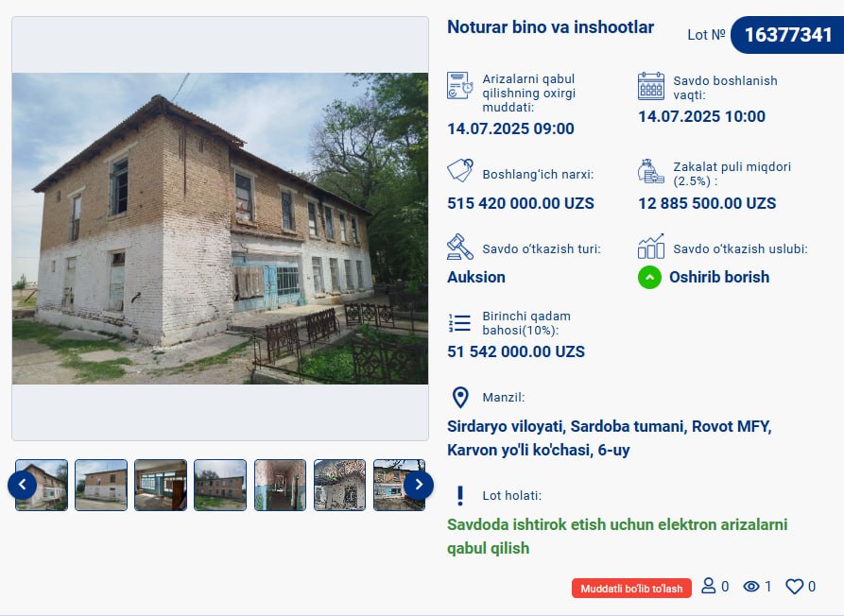Add lot to favorites with heart icon
Screen dimensions: 844x616
pos(794,587)
